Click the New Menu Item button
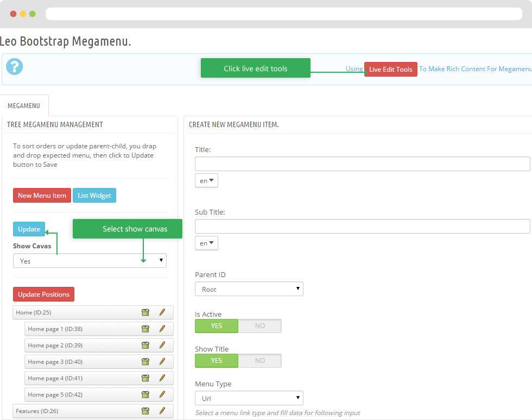The width and height of the screenshot is (532, 420). (x=42, y=195)
